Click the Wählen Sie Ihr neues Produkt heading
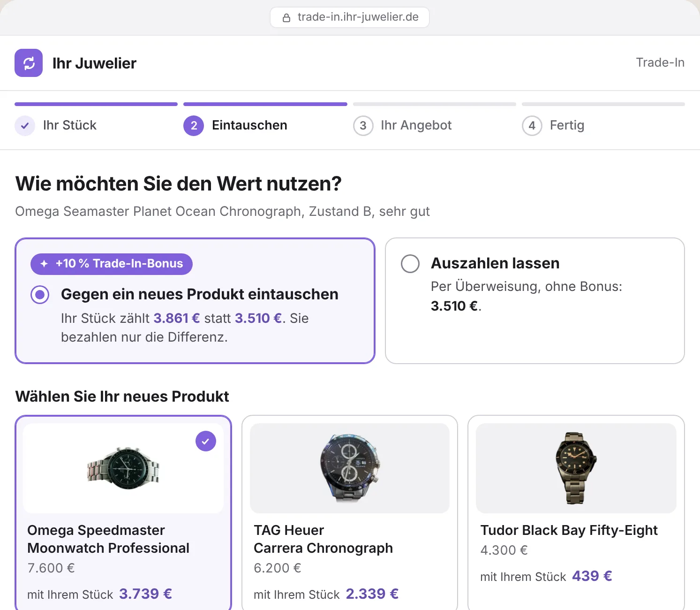Image resolution: width=700 pixels, height=610 pixels. (122, 396)
